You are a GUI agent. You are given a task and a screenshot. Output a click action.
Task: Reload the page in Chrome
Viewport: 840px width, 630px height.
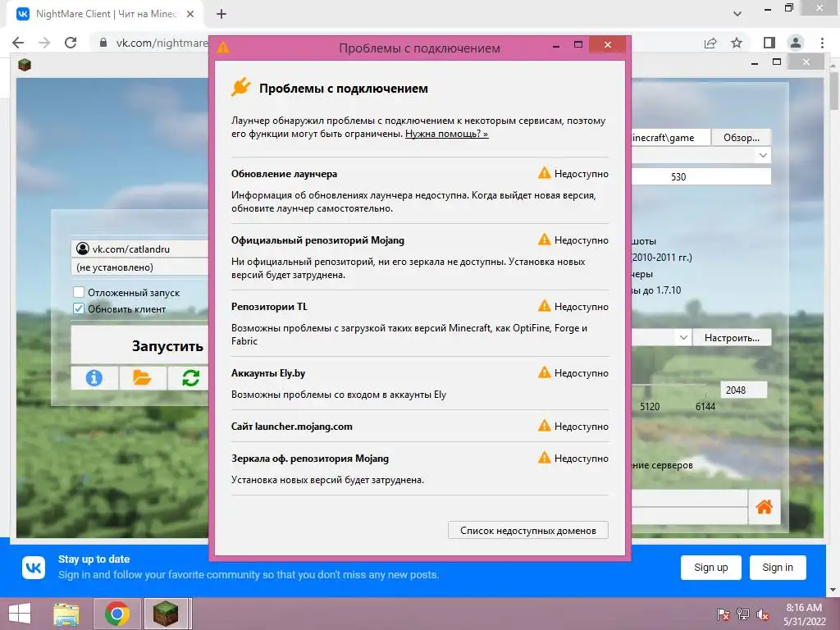[x=71, y=43]
